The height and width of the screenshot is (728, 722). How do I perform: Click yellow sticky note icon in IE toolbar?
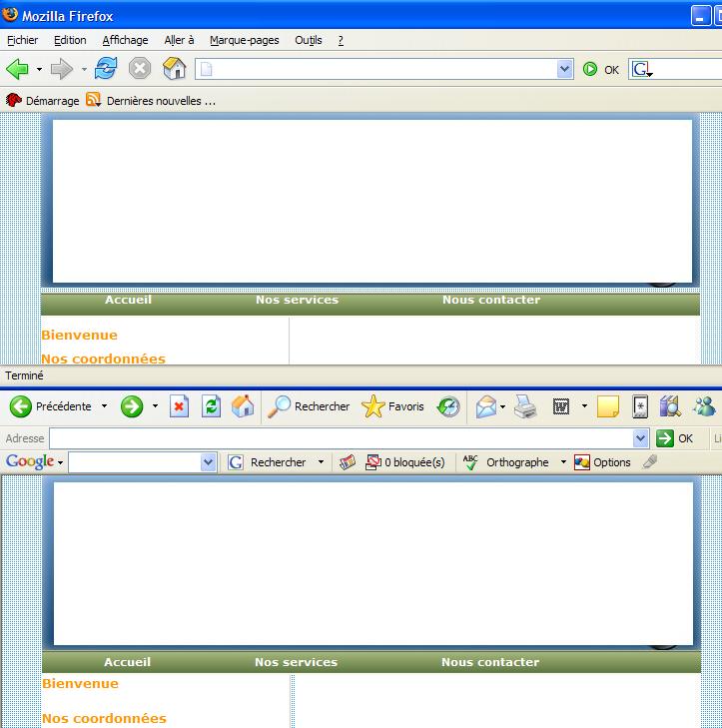coord(608,406)
